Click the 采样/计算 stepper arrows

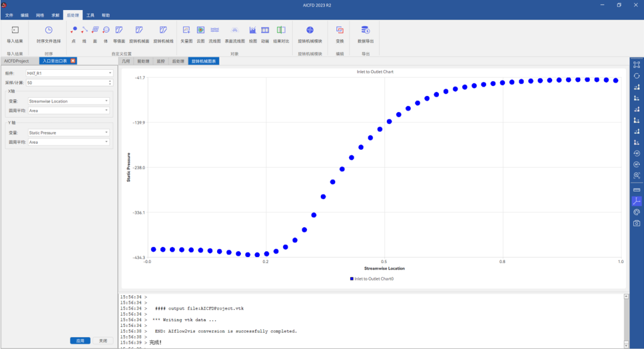[x=110, y=82]
